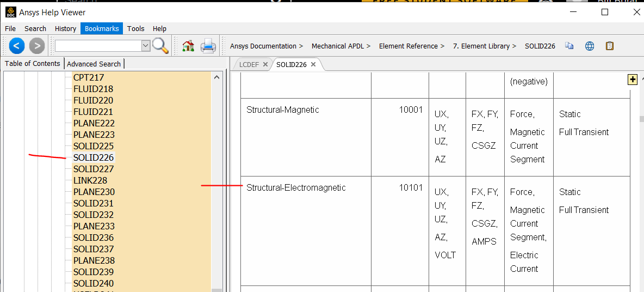Viewport: 644px width, 292px height.
Task: Select SOLID237 in the contents tree
Action: 94,249
